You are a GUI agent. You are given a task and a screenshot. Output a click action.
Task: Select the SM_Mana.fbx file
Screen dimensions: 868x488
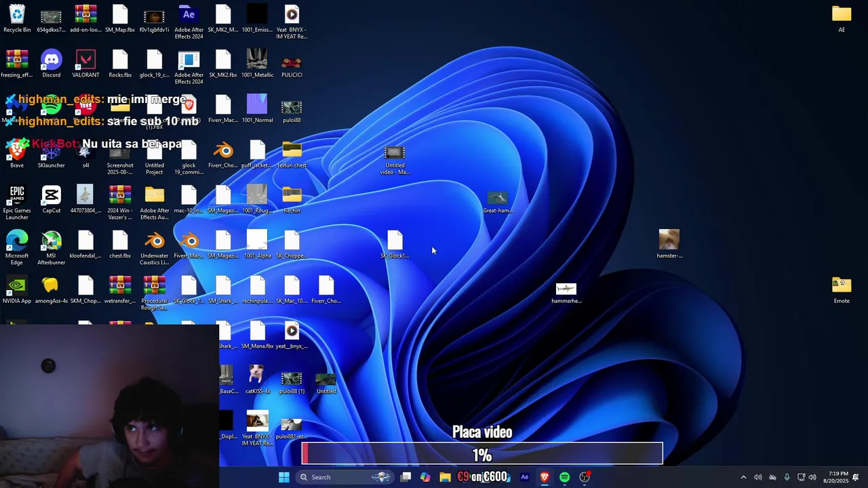point(257,335)
